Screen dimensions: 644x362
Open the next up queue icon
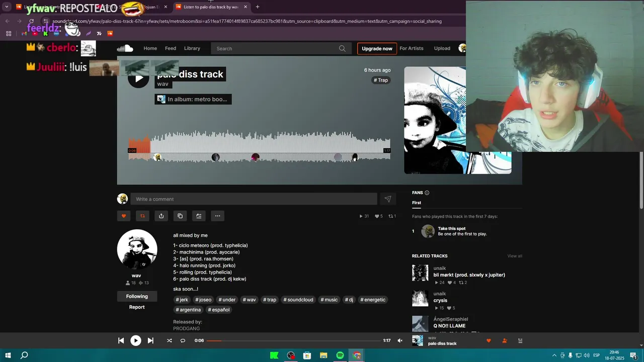(x=520, y=340)
